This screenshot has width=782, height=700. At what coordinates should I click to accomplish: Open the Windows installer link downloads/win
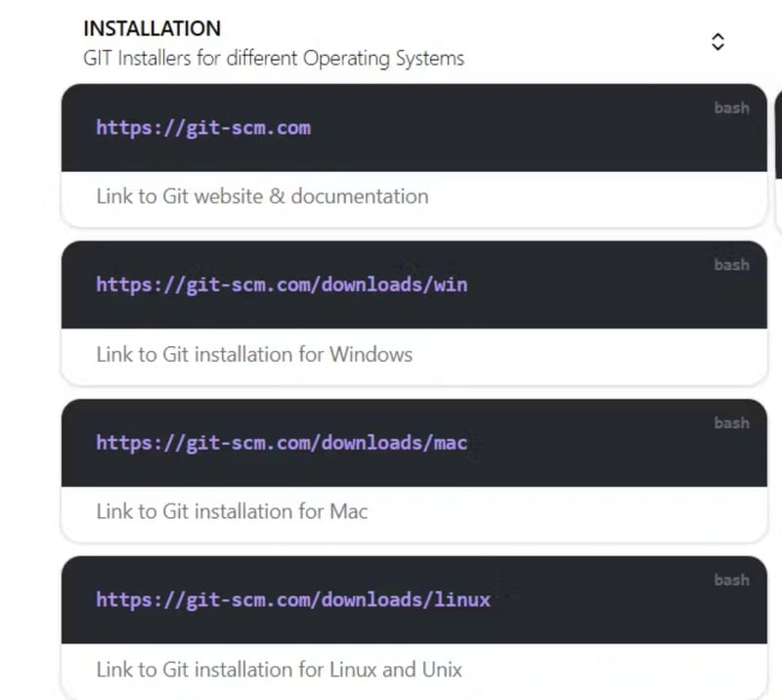[x=282, y=284]
